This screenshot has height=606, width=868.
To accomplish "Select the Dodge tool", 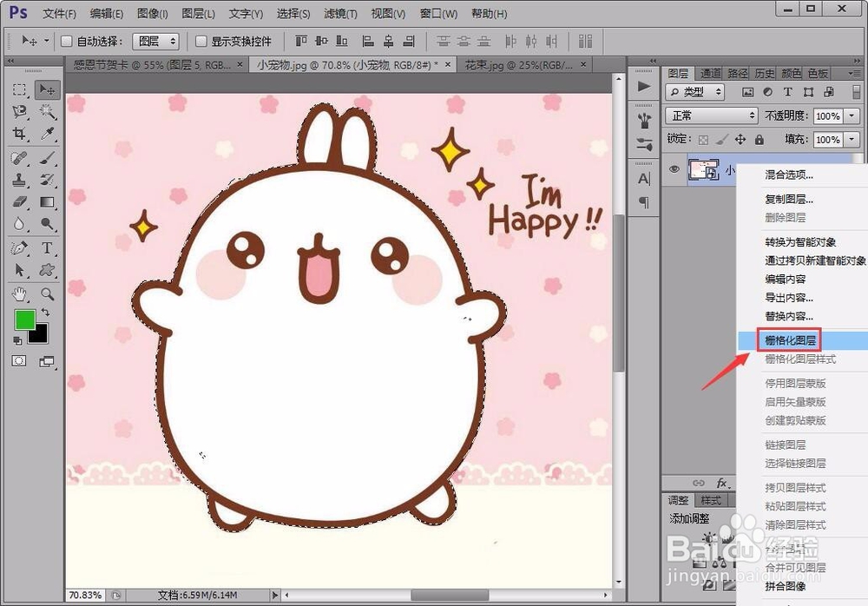I will pyautogui.click(x=47, y=224).
